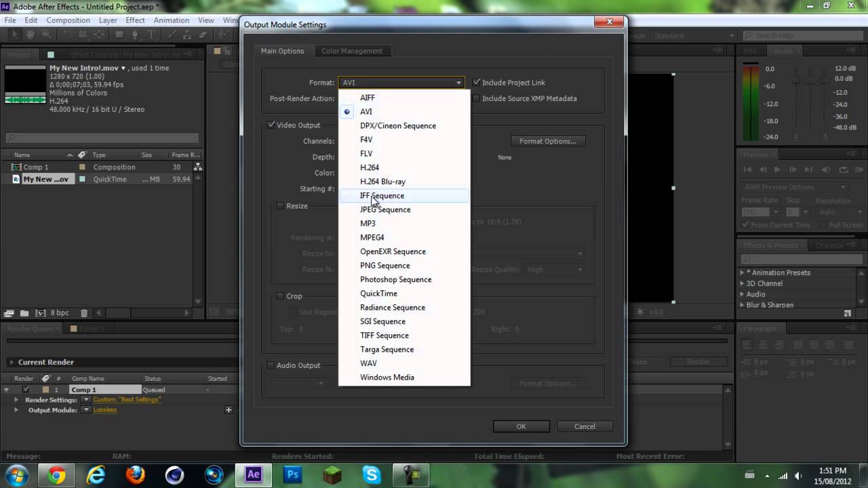
Task: Expand Render Settings details triangle
Action: tap(16, 400)
